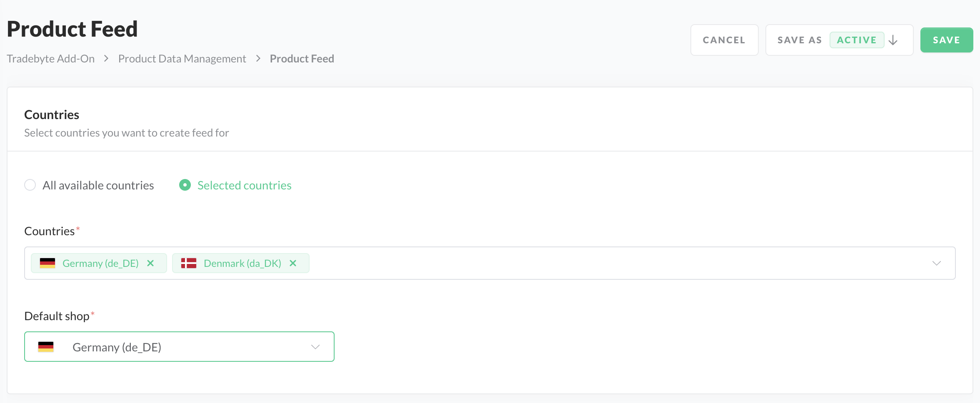
Task: Click the down arrow next to ACTIVE
Action: click(893, 40)
